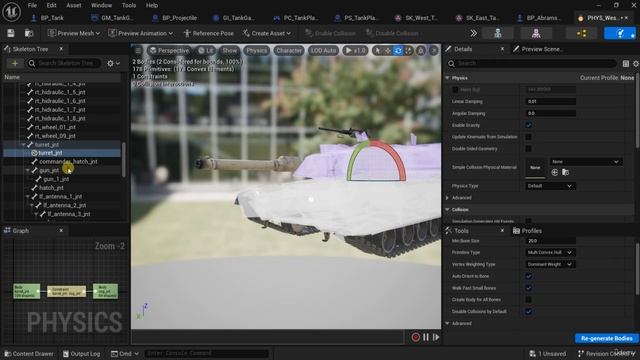Toggle Create Body for All Bones checkbox
Image resolution: width=640 pixels, height=360 pixels.
[x=529, y=300]
